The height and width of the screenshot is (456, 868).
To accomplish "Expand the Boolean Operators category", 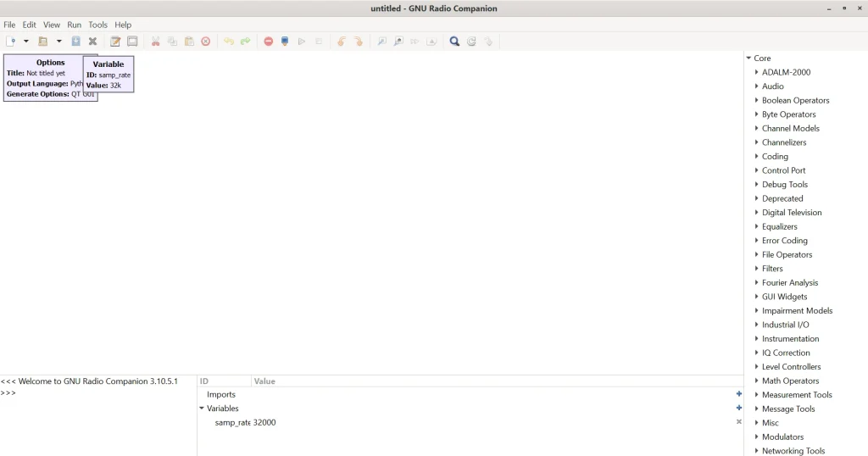I will click(x=756, y=100).
